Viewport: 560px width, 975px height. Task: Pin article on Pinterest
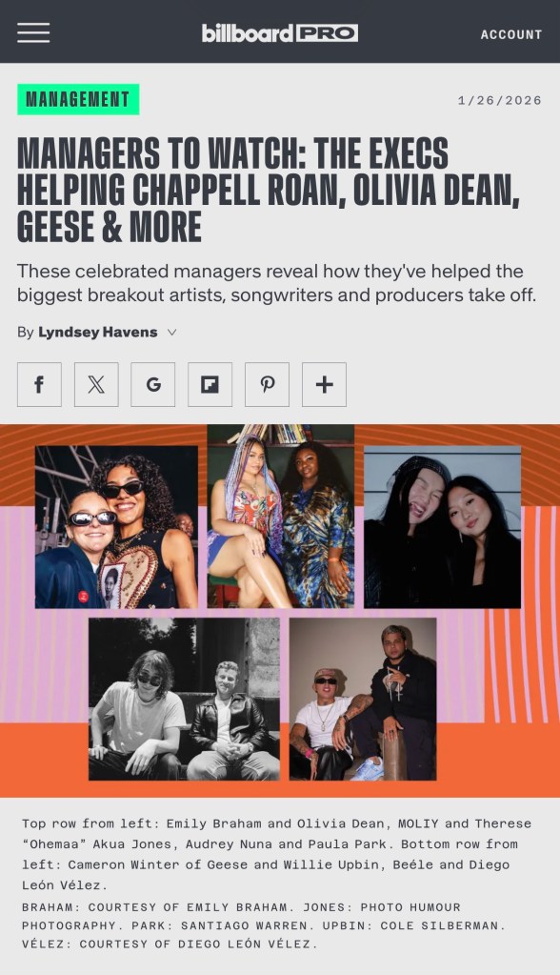click(x=268, y=384)
